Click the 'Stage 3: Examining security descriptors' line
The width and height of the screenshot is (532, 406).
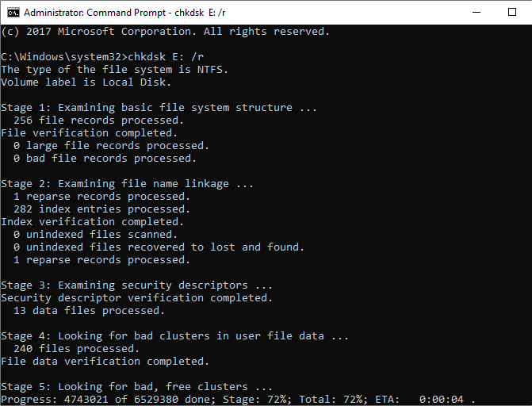point(136,285)
